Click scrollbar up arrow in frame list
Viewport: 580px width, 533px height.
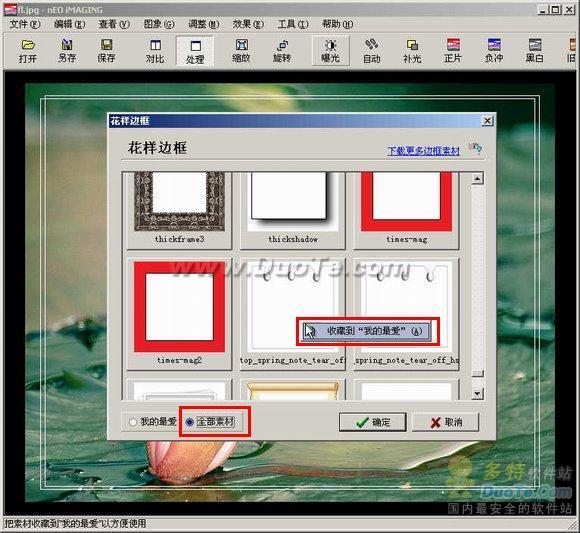(478, 179)
